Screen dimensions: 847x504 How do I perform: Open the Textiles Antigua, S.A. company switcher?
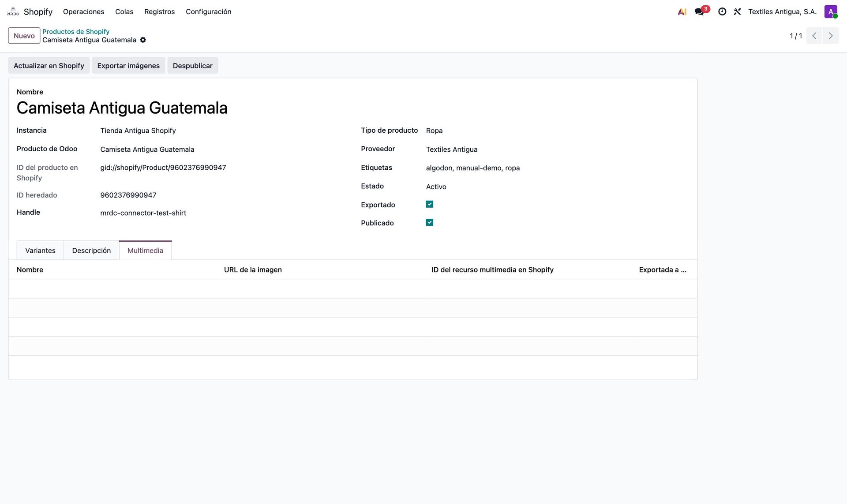(783, 12)
